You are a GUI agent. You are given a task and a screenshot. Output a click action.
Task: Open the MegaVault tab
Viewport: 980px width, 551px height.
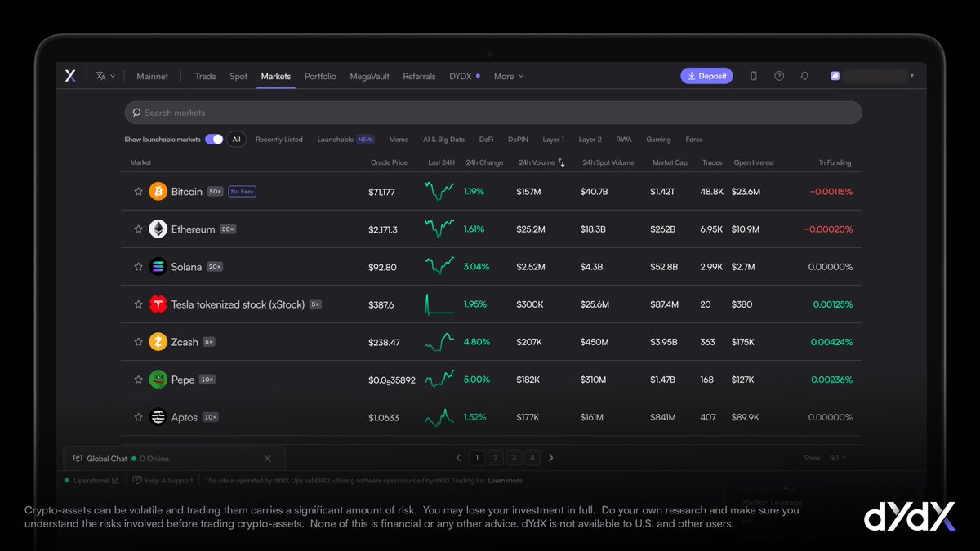pyautogui.click(x=370, y=76)
